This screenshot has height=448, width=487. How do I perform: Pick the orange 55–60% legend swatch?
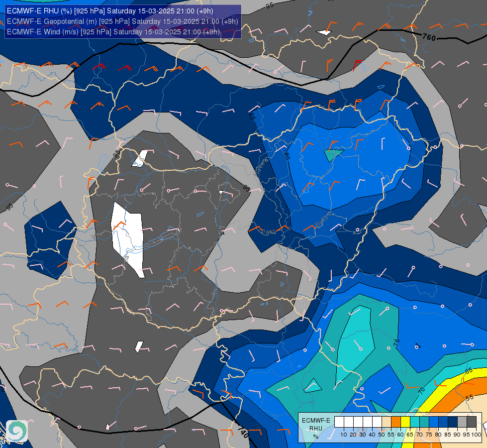(x=396, y=422)
